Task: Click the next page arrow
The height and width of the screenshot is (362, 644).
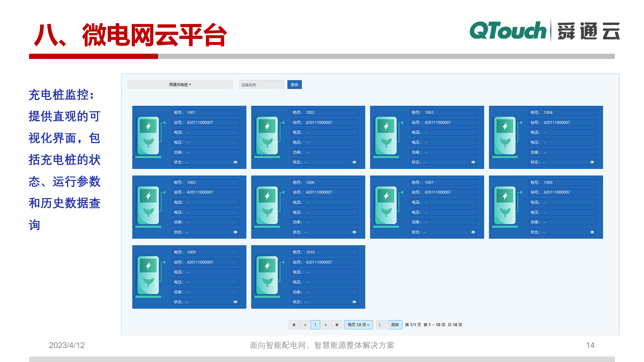Action: coord(326,325)
